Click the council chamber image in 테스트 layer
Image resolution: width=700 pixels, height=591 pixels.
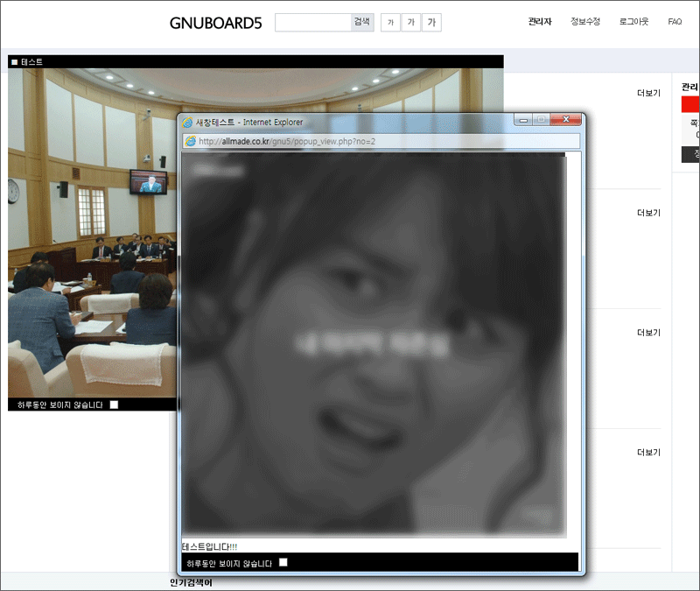[92, 232]
